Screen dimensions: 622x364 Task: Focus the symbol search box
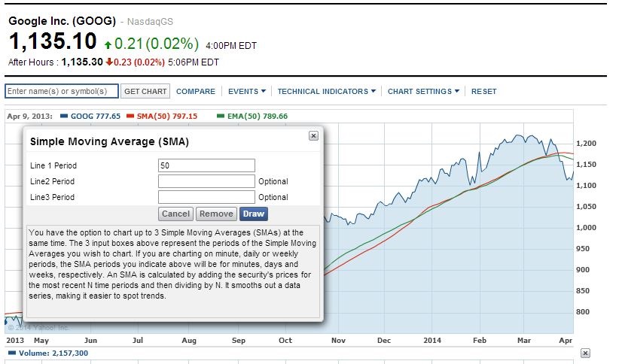coord(62,91)
